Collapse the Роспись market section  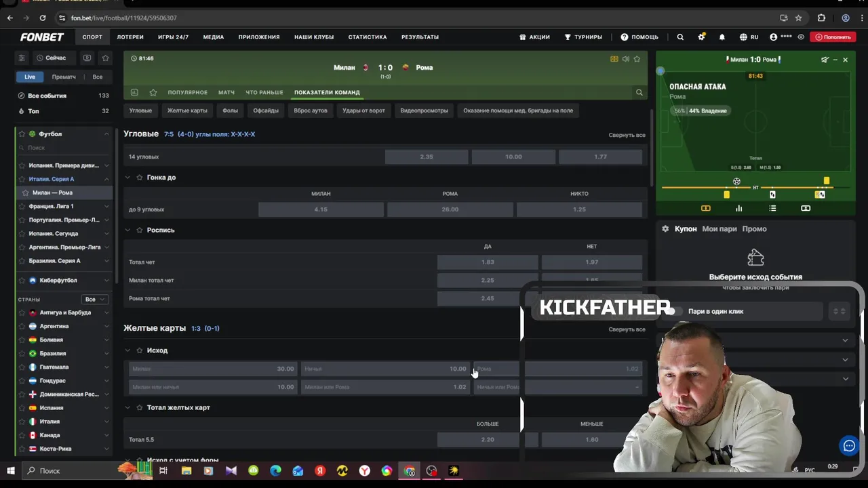(127, 230)
